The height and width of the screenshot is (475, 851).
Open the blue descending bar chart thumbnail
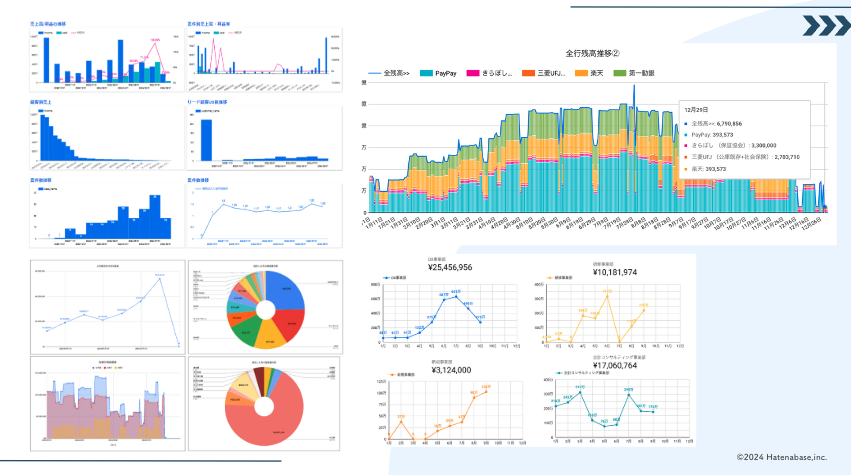coord(107,138)
